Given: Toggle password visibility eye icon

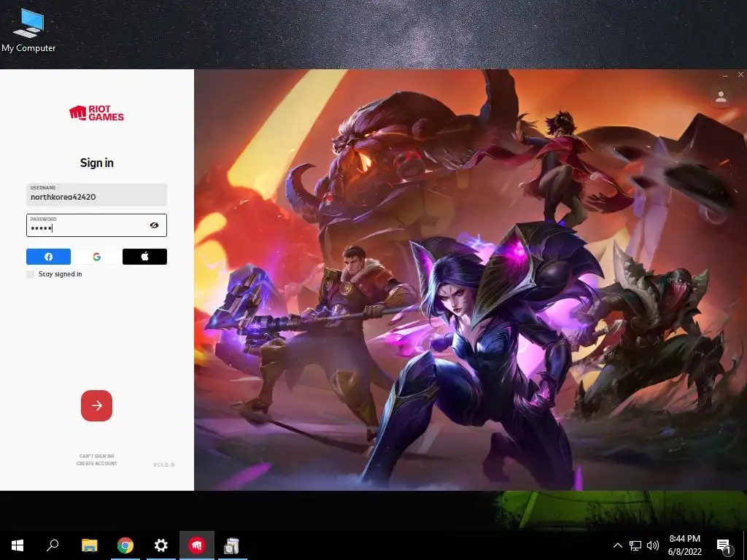Looking at the screenshot, I should 154,225.
